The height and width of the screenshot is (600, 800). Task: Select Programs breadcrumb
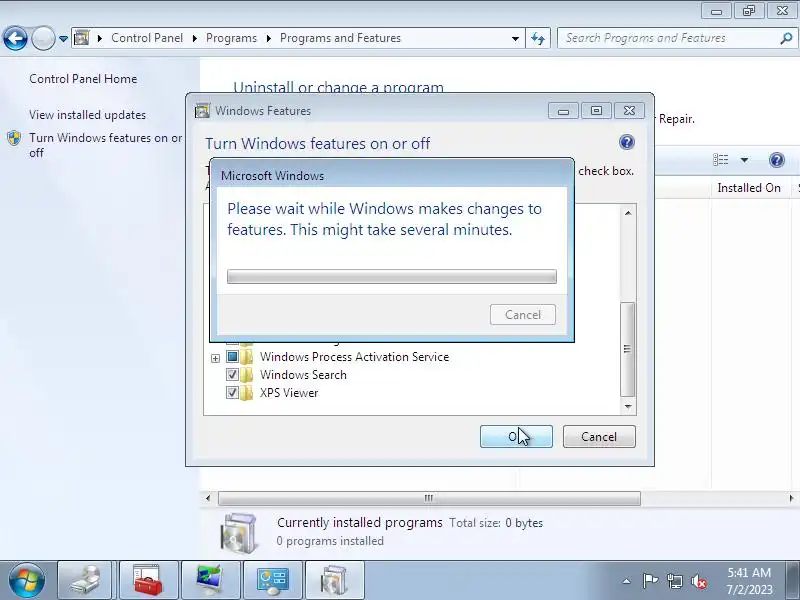pyautogui.click(x=231, y=38)
